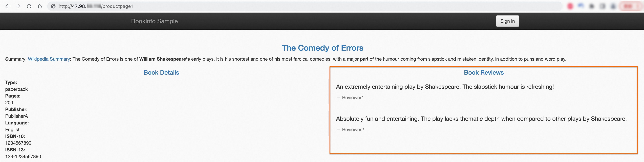This screenshot has height=162, width=644.
Task: Click the dark gray extension icon
Action: (592, 6)
